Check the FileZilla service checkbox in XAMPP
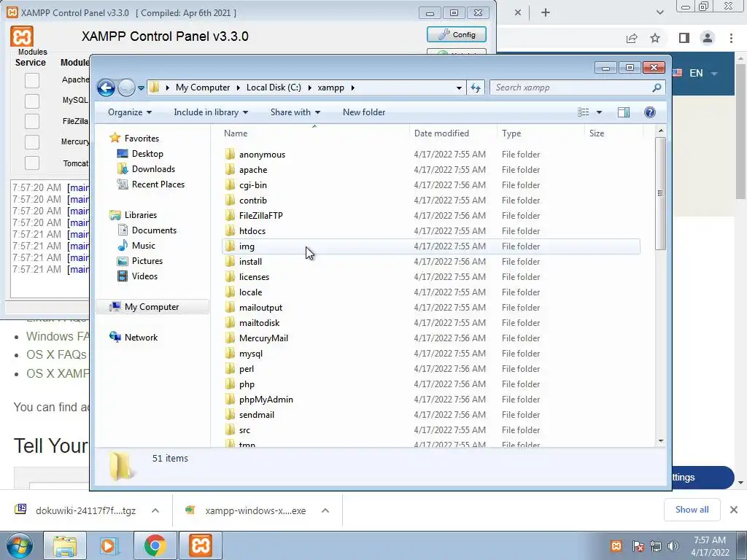This screenshot has height=560, width=747. pyautogui.click(x=32, y=122)
